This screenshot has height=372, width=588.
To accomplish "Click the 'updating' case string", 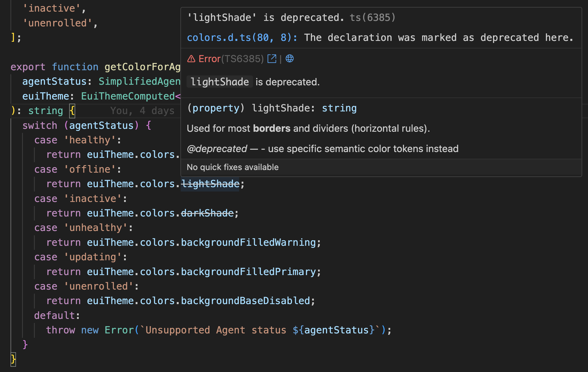I will point(92,257).
